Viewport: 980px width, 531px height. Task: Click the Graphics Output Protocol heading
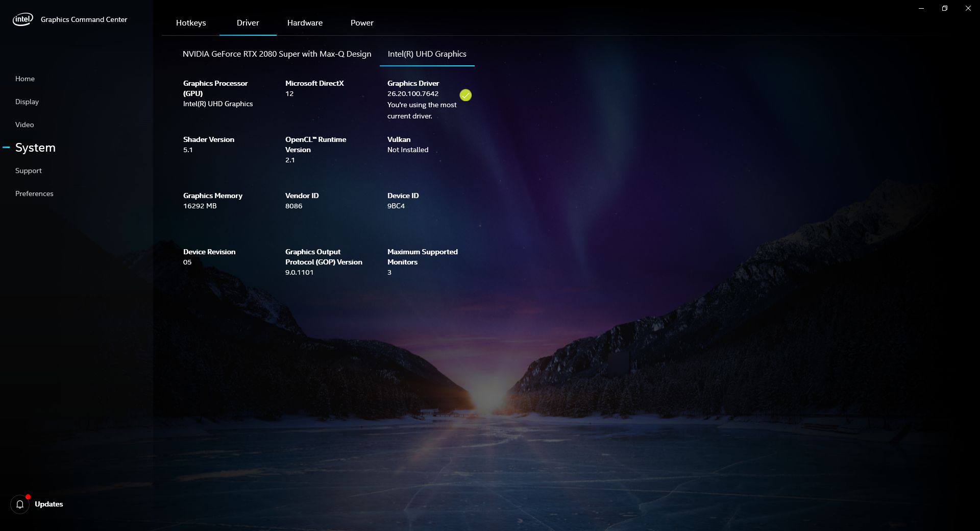coord(324,257)
